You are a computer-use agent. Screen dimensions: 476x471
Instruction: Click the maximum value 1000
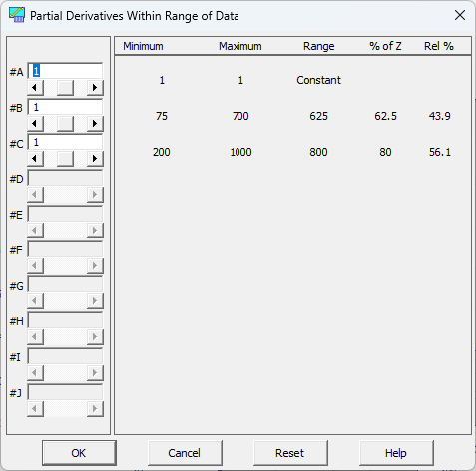[x=240, y=152]
